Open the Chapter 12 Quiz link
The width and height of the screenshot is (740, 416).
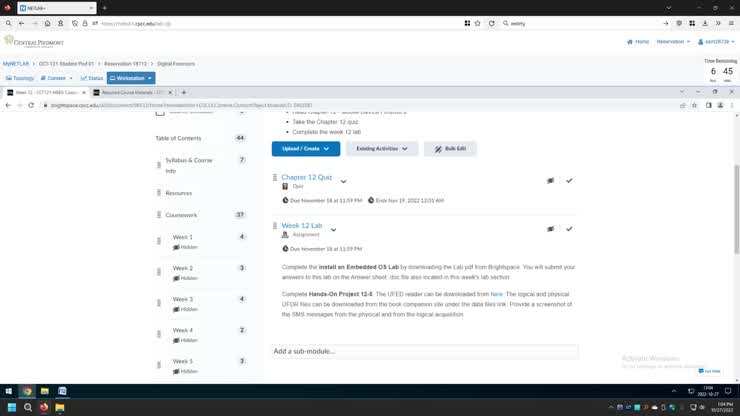306,177
